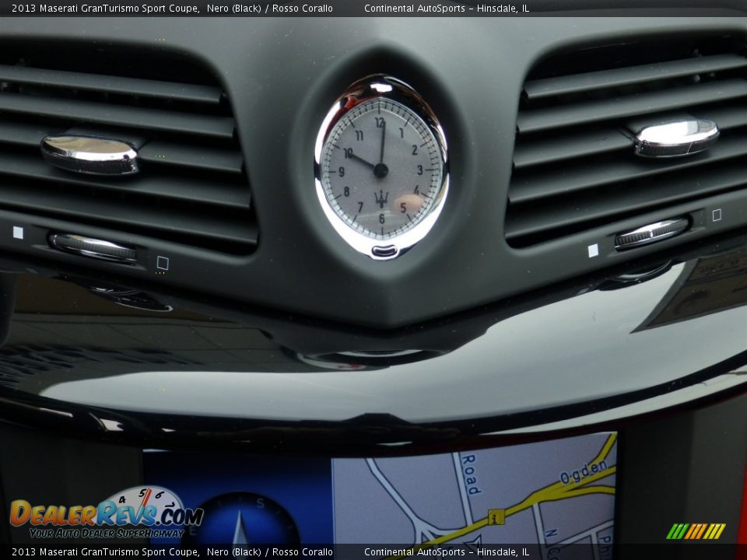The height and width of the screenshot is (560, 747).
Task: Click the yellow info marker on the map
Action: point(496,516)
